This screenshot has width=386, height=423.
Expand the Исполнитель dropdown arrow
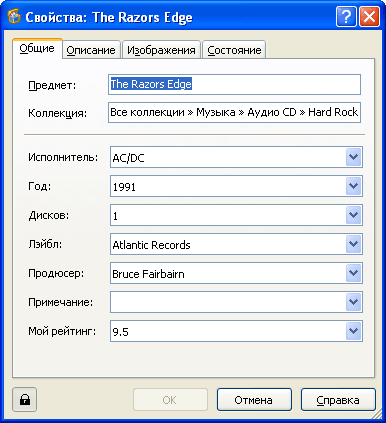(353, 157)
